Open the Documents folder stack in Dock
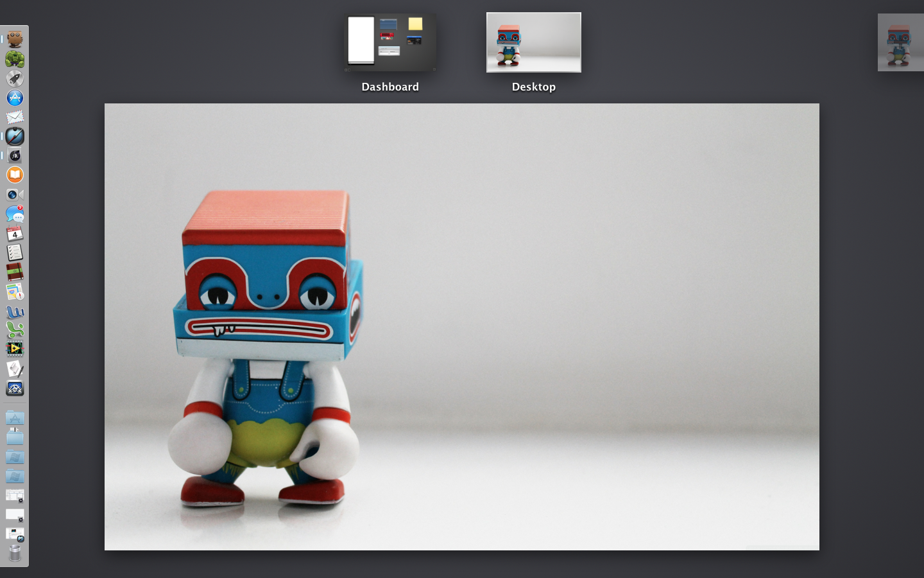This screenshot has width=924, height=578. point(15,437)
